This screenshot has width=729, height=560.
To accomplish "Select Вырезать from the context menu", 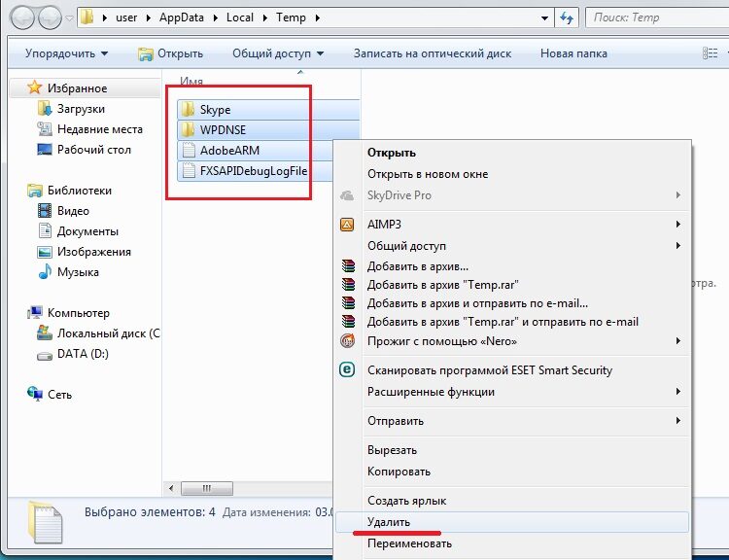I will click(x=392, y=450).
